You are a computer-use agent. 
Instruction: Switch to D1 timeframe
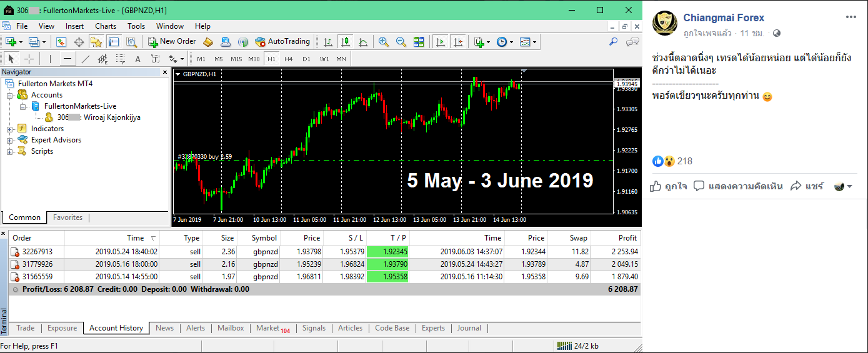tap(306, 59)
